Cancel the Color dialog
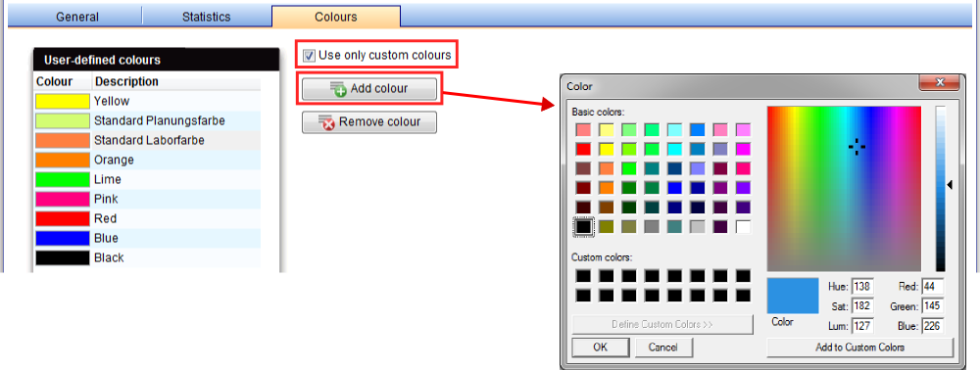This screenshot has width=980, height=370. tap(663, 347)
